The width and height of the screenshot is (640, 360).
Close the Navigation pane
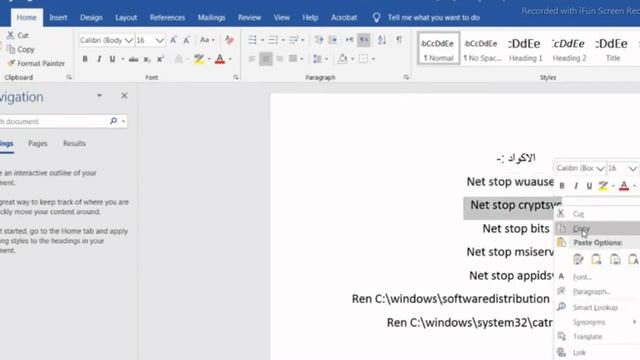124,96
